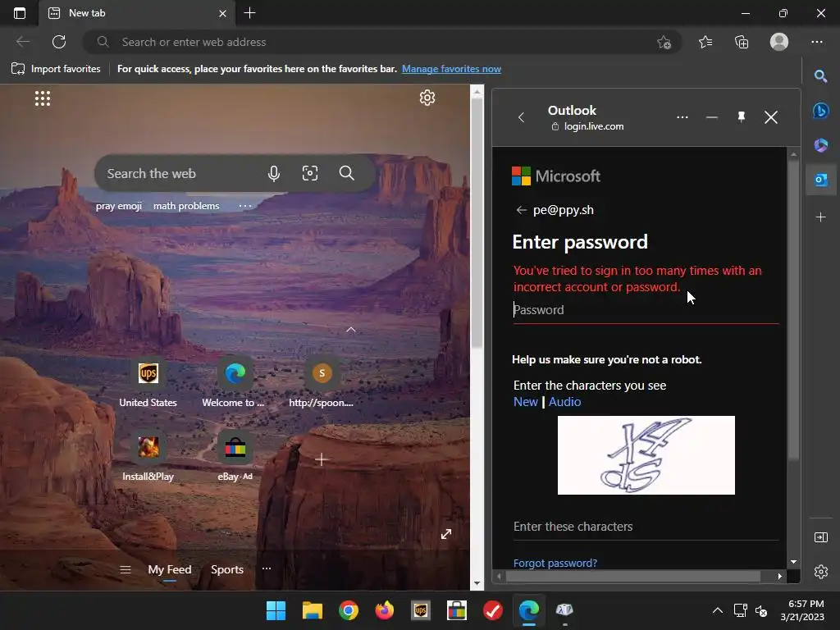
Task: Switch to Audio captcha
Action: click(x=564, y=402)
